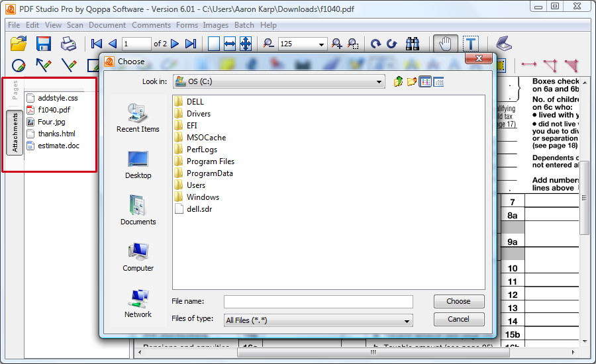
Task: Open the Batch menu
Action: coord(244,25)
